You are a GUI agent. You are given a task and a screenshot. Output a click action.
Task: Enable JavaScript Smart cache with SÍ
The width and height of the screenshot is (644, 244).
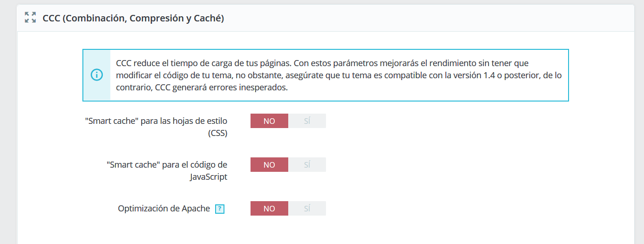point(307,165)
